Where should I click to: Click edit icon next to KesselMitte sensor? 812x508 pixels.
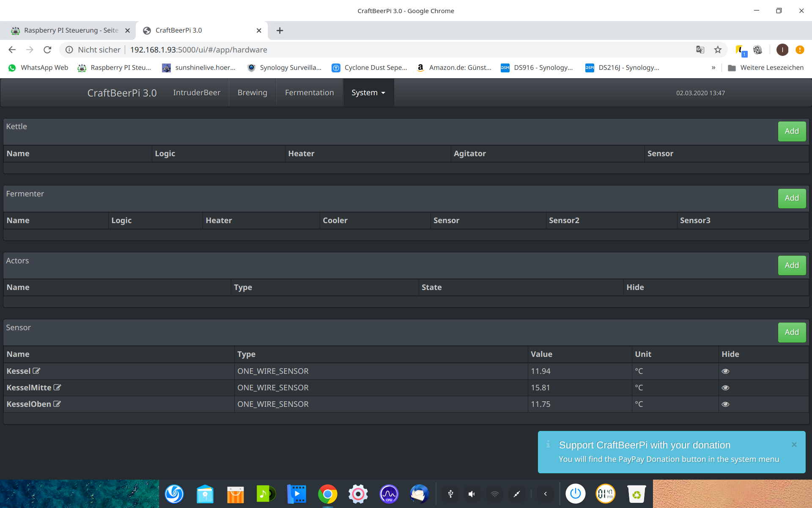pos(57,387)
